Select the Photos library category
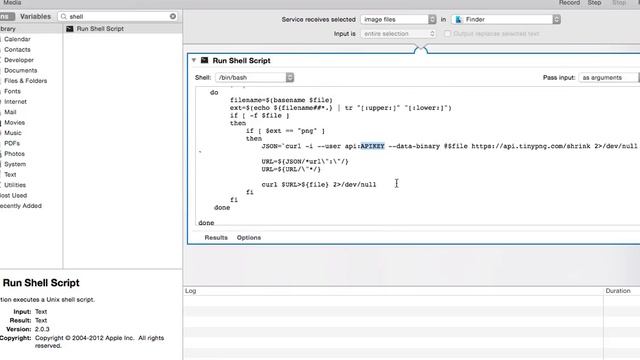Viewport: 640px width, 360px height. coord(14,153)
